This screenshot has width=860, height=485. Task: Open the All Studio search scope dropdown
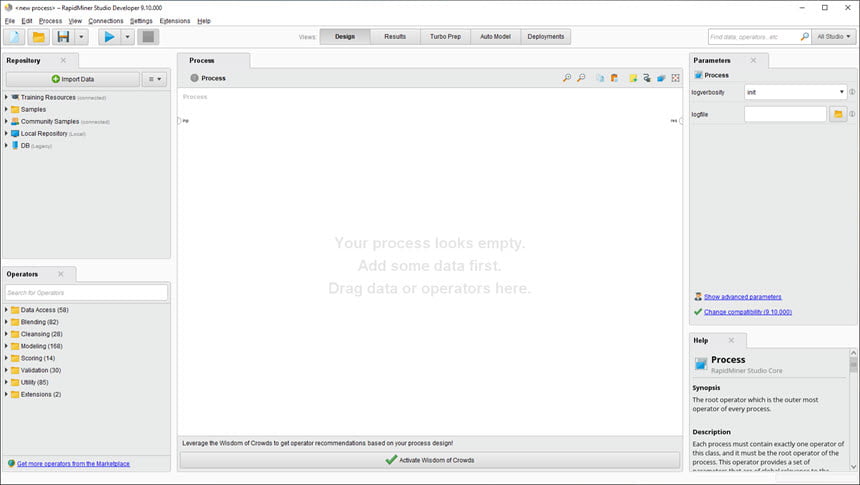(833, 37)
